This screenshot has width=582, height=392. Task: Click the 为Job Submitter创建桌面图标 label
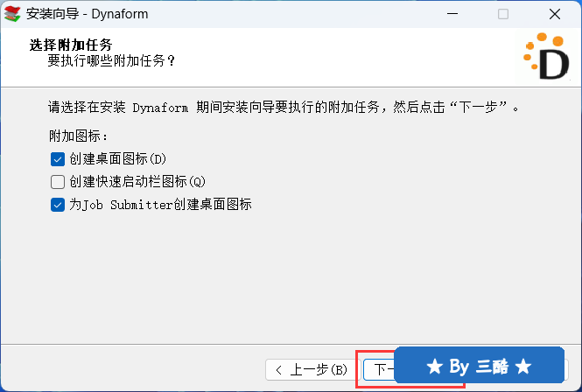[x=160, y=205]
